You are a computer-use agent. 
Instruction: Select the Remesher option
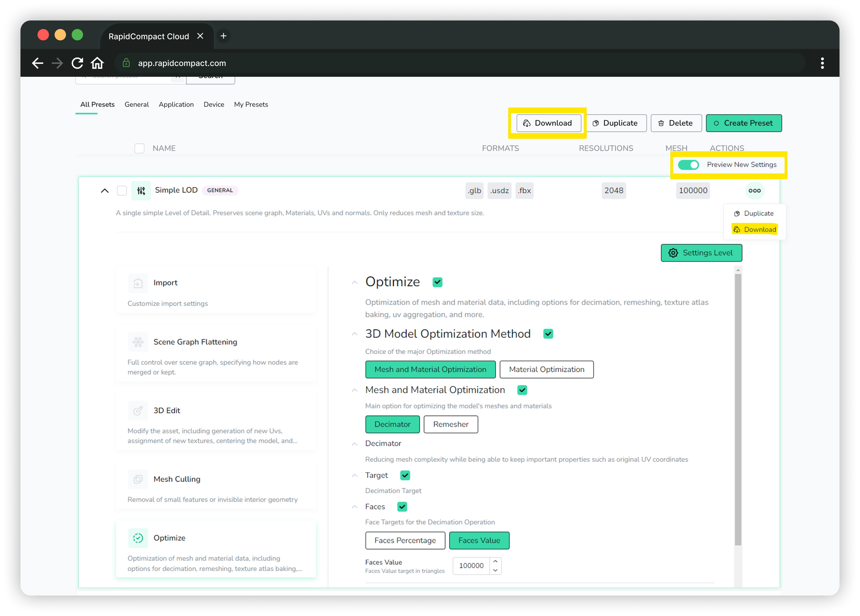(x=450, y=425)
